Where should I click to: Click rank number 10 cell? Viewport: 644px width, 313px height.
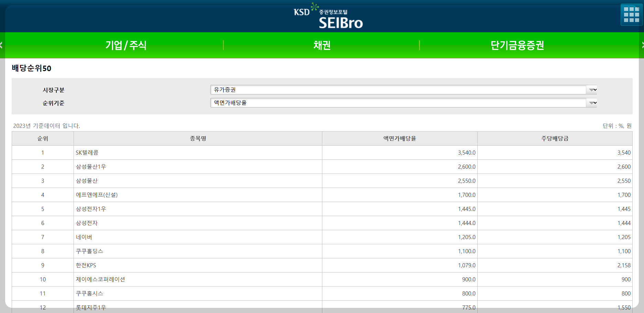43,279
